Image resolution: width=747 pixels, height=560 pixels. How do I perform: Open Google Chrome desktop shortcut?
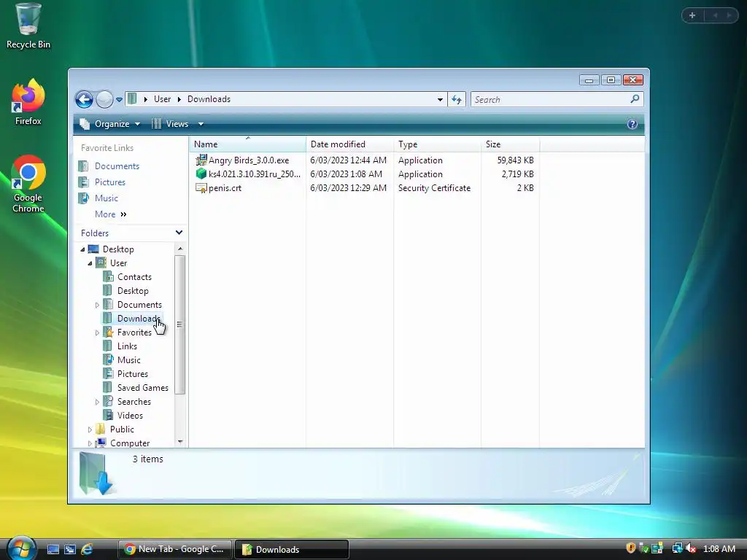[28, 184]
